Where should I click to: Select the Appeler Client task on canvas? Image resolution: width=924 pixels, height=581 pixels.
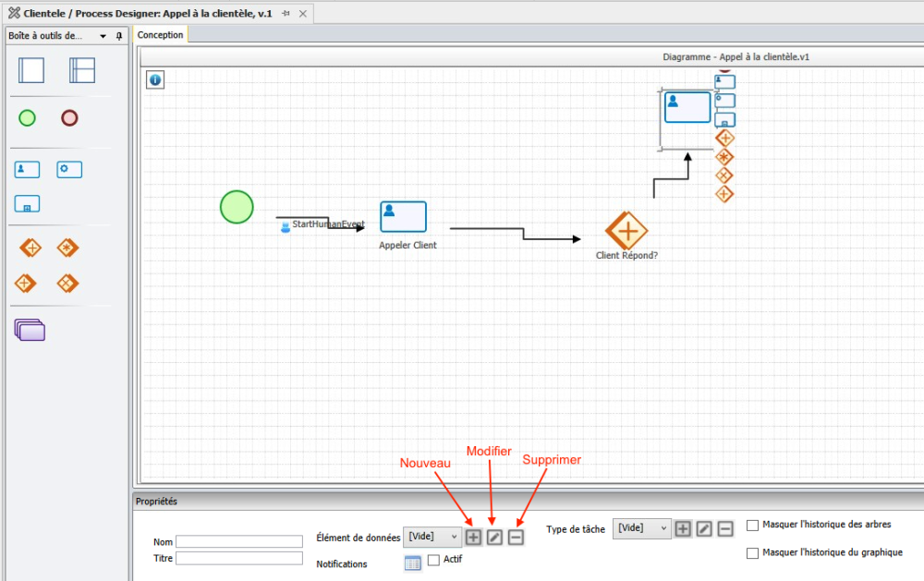click(404, 217)
